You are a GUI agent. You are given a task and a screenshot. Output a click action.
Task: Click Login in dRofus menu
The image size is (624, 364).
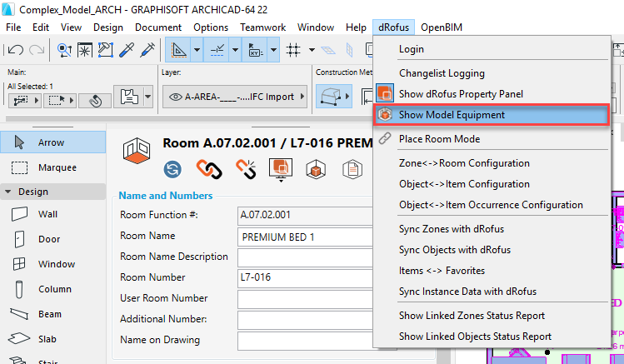click(411, 49)
